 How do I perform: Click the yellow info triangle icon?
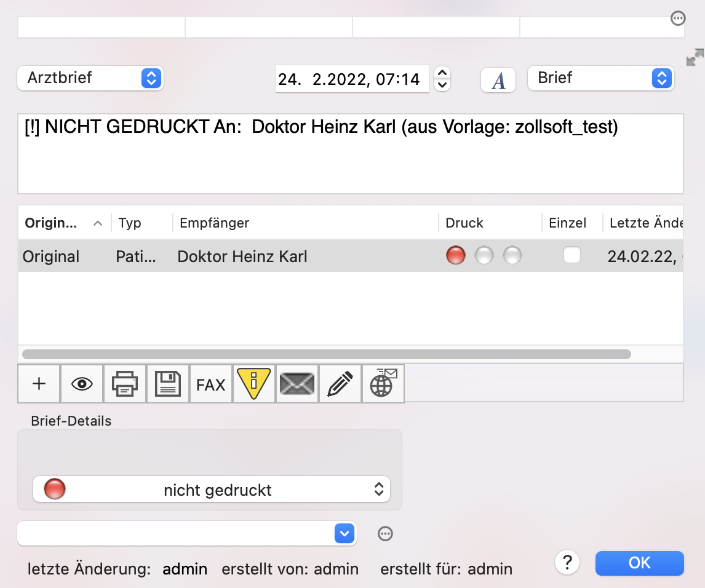(x=253, y=384)
